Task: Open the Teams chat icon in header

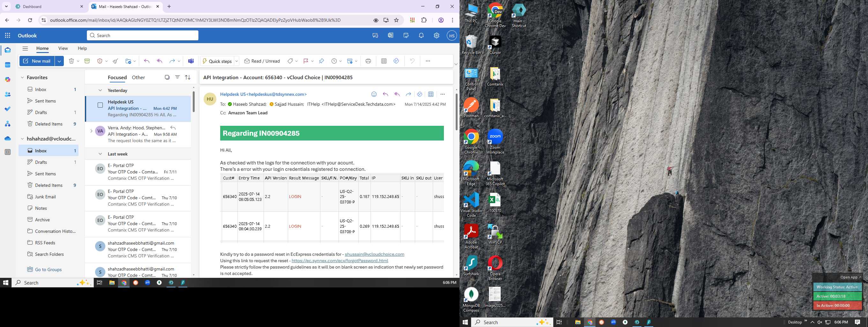Action: point(375,35)
